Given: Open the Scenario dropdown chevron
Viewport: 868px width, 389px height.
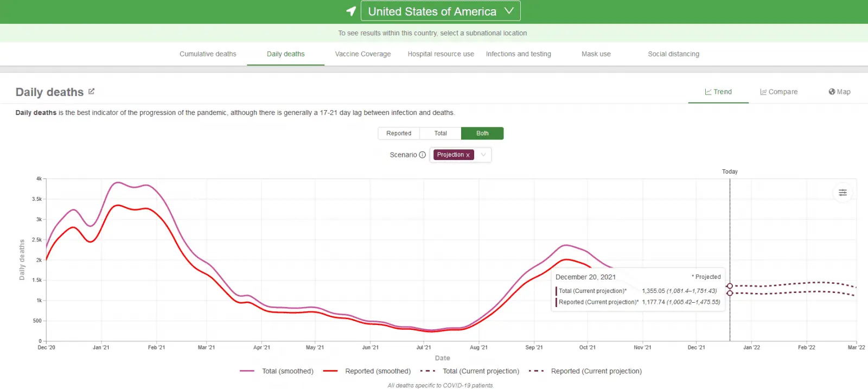Looking at the screenshot, I should tap(483, 155).
